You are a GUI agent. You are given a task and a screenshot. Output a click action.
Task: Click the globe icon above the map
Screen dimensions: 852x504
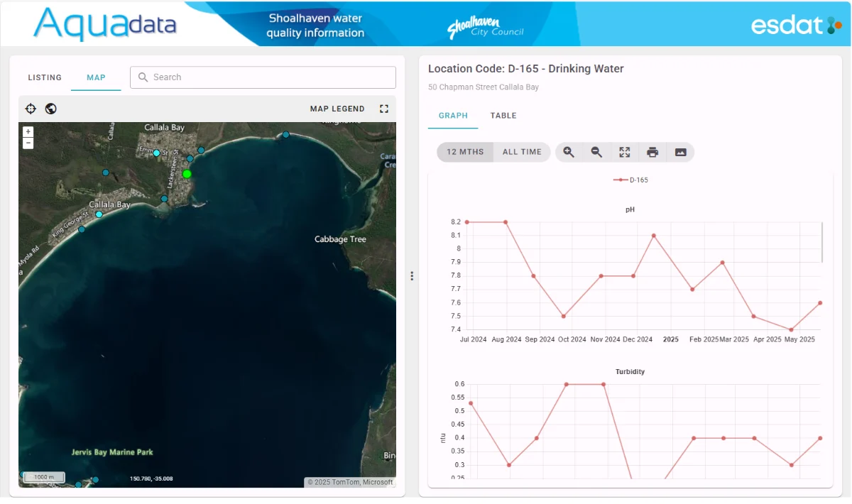click(50, 109)
